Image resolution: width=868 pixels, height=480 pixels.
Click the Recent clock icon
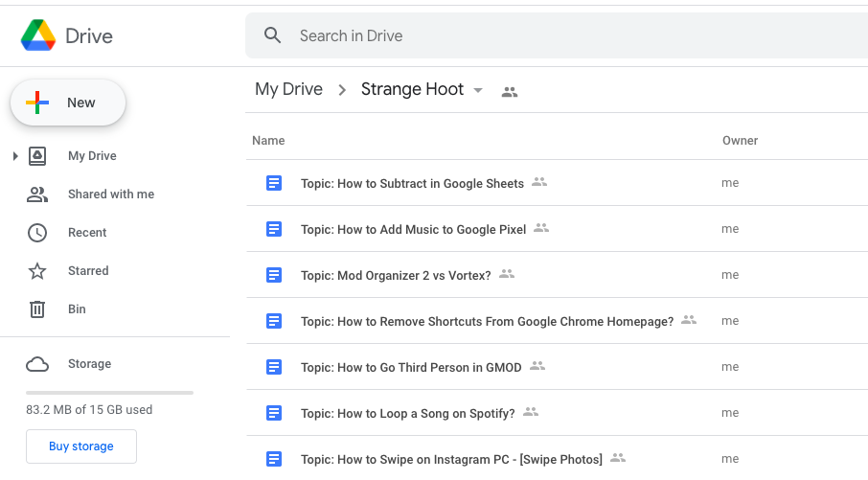click(x=37, y=233)
